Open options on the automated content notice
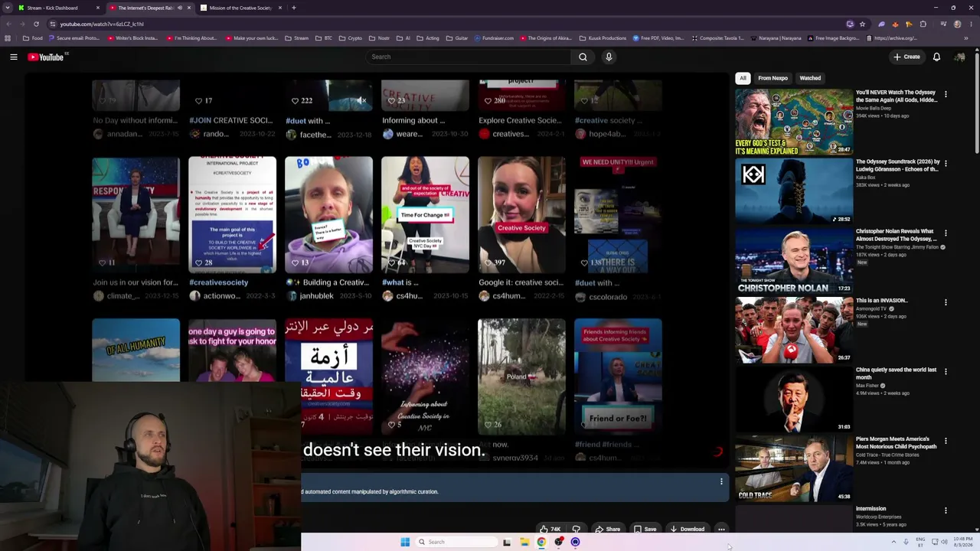This screenshot has height=551, width=980. pyautogui.click(x=721, y=481)
